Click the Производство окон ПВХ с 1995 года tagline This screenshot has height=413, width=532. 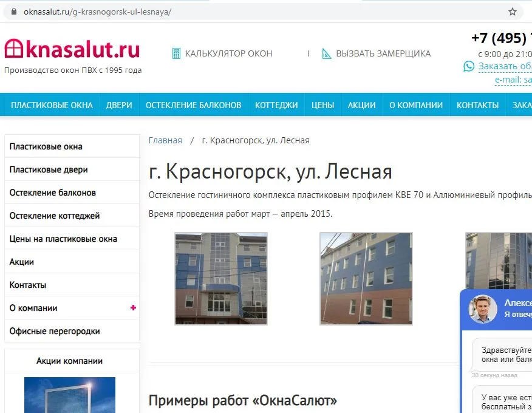pos(73,70)
